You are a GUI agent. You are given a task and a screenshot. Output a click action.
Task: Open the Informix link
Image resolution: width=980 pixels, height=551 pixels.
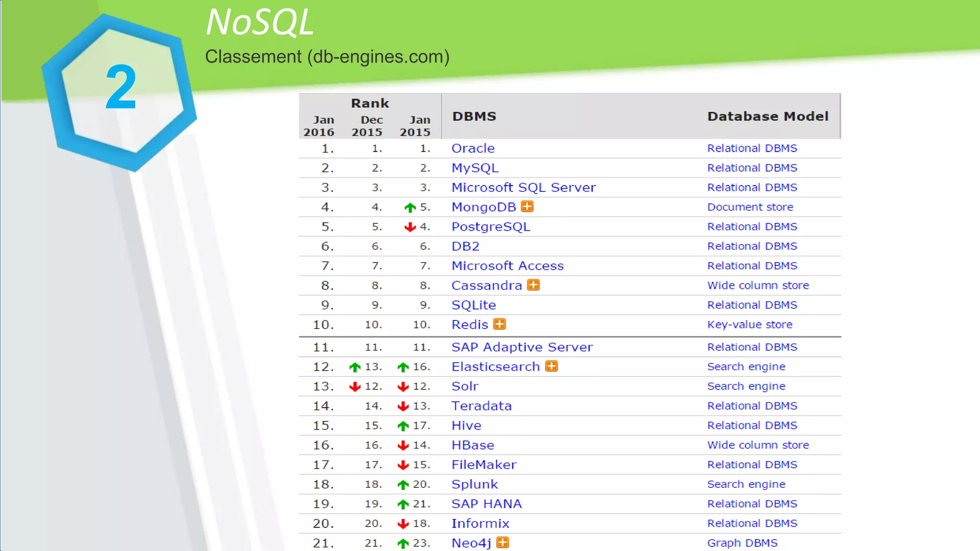[x=480, y=524]
